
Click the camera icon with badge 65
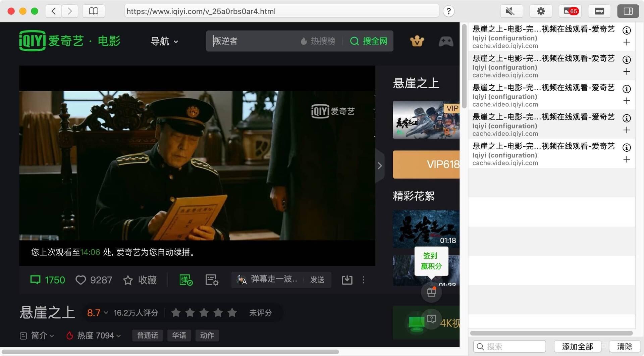pyautogui.click(x=570, y=11)
